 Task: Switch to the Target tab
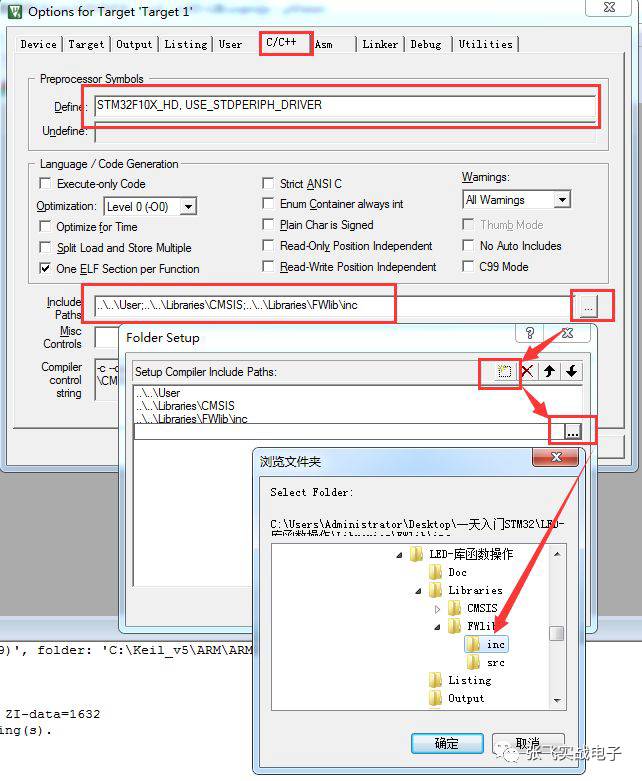(86, 44)
